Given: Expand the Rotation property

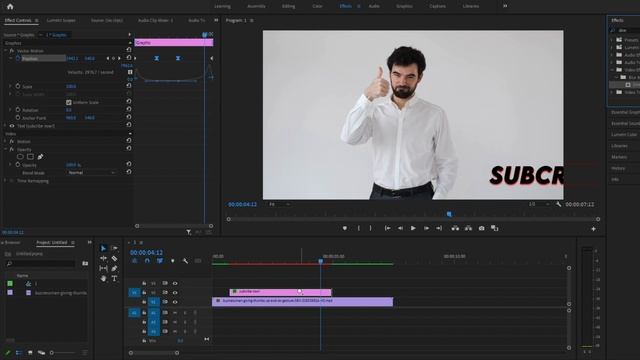Looking at the screenshot, I should 10,110.
